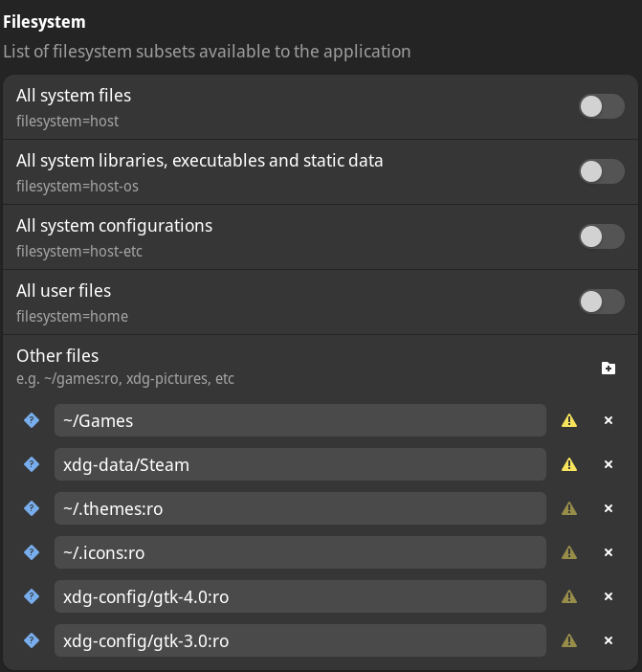Click the ~/.themes:ro input field
The height and width of the screenshot is (672, 642).
tap(299, 508)
